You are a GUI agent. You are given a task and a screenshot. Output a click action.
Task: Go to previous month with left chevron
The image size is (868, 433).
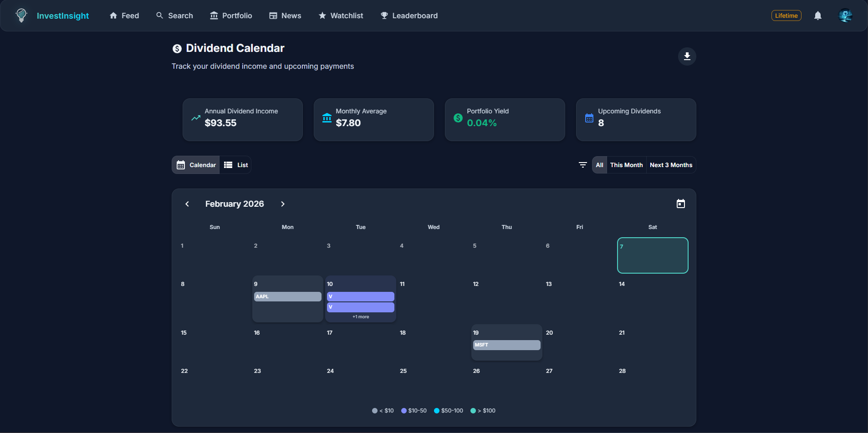coord(187,204)
